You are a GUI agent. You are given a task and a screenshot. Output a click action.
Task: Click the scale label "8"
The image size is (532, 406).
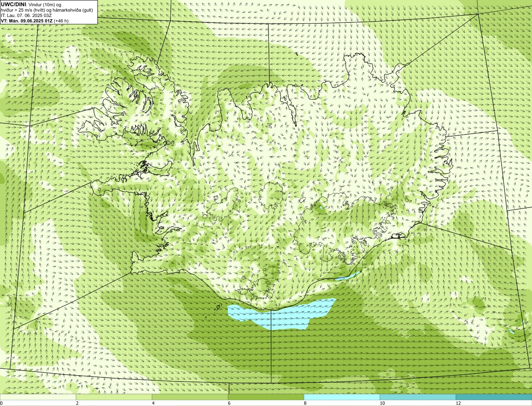(x=305, y=403)
